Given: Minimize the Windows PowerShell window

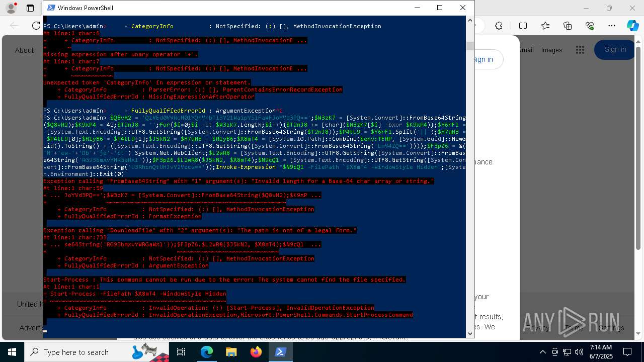Looking at the screenshot, I should tap(417, 8).
